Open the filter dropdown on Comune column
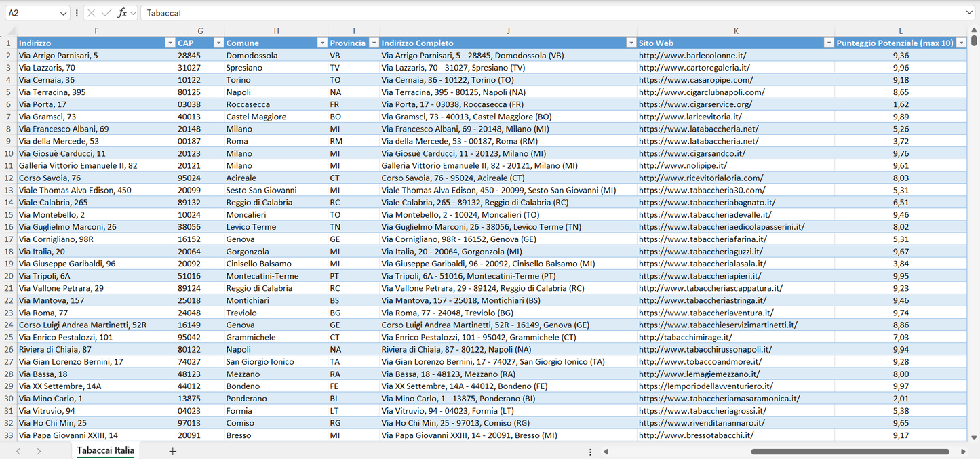 322,43
